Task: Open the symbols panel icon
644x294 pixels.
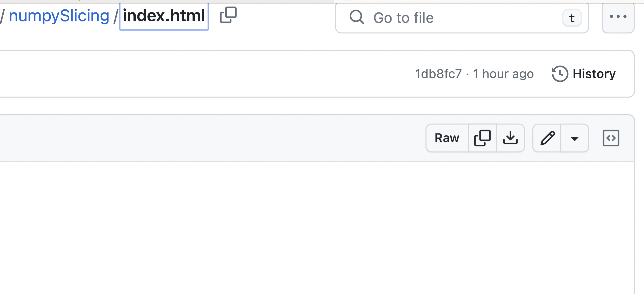Action: (611, 138)
